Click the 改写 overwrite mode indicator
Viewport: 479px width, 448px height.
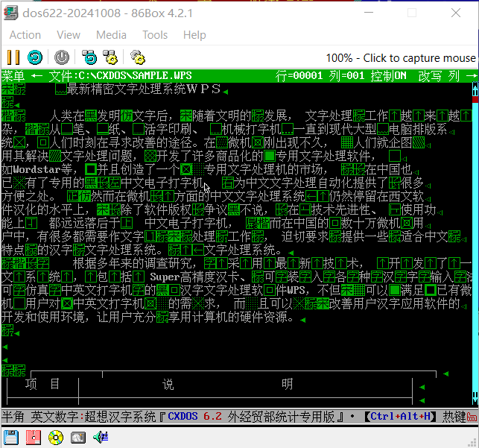pos(430,76)
